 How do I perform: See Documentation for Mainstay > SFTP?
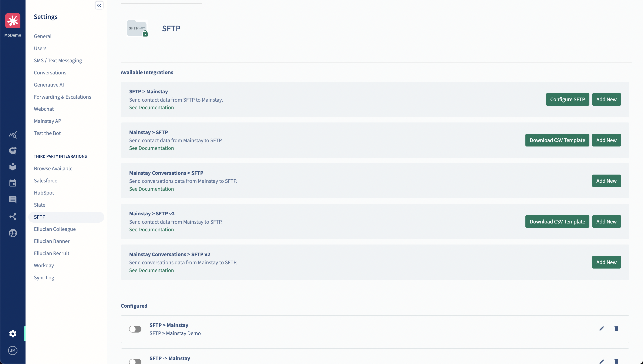click(x=151, y=148)
